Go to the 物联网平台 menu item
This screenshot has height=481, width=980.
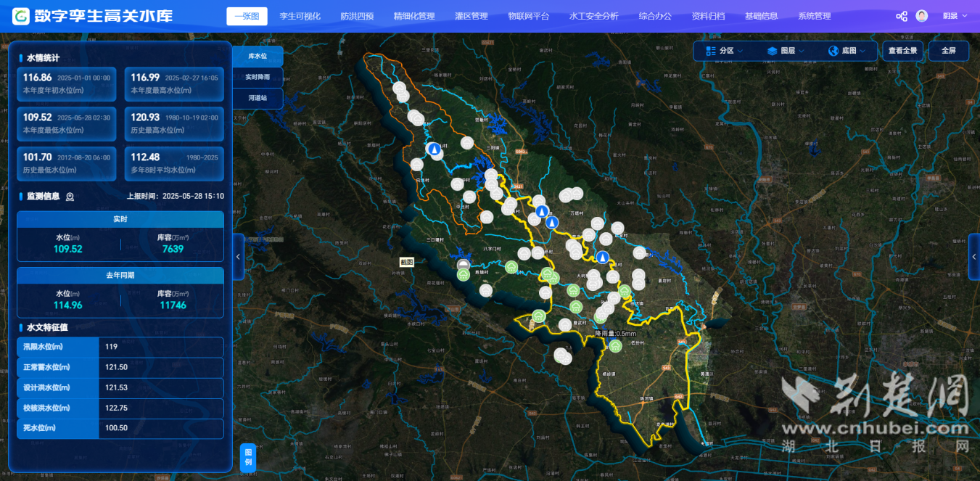(x=528, y=16)
